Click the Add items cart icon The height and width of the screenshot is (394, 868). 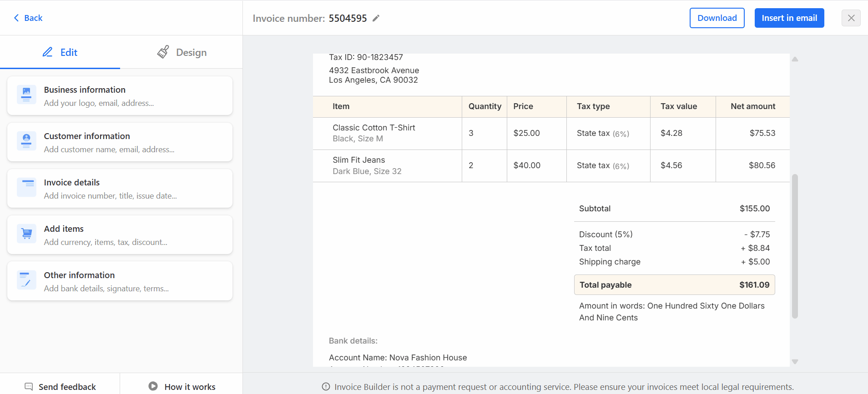coord(26,234)
